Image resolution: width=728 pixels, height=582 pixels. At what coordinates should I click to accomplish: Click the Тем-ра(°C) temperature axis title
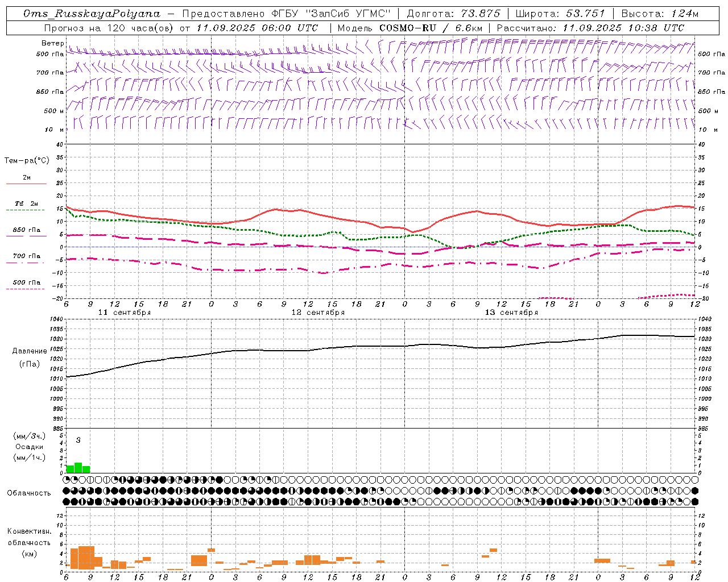click(x=27, y=161)
